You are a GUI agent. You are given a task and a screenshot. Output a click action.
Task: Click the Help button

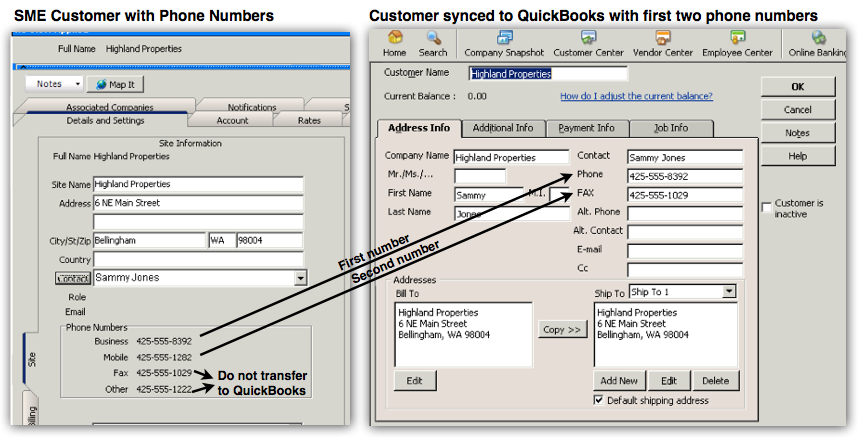(798, 156)
